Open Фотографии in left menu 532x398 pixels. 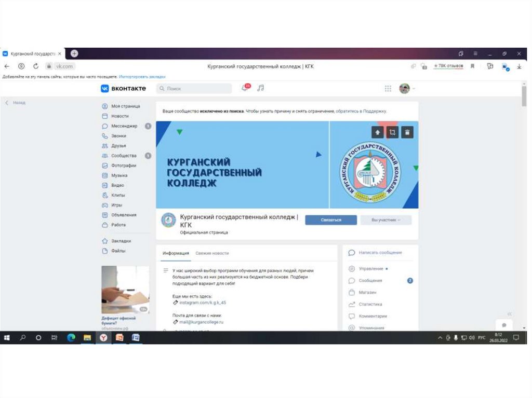tap(119, 166)
